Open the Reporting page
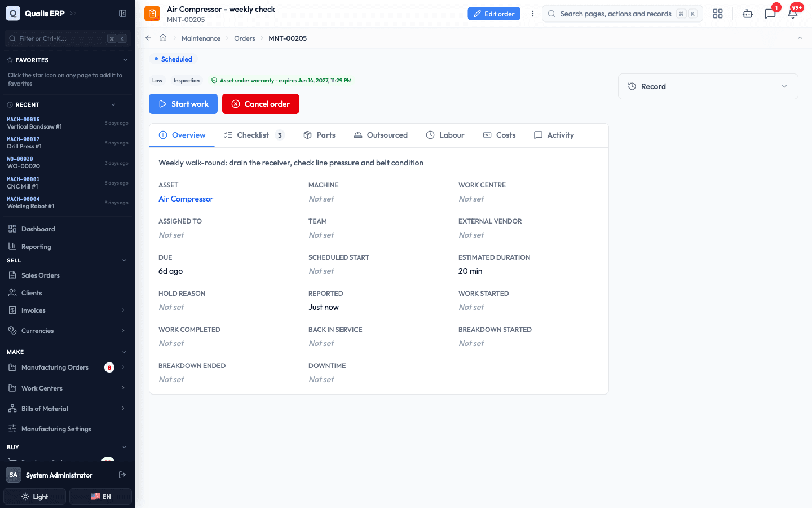Screen dimensions: 812x508 click(x=68, y=246)
